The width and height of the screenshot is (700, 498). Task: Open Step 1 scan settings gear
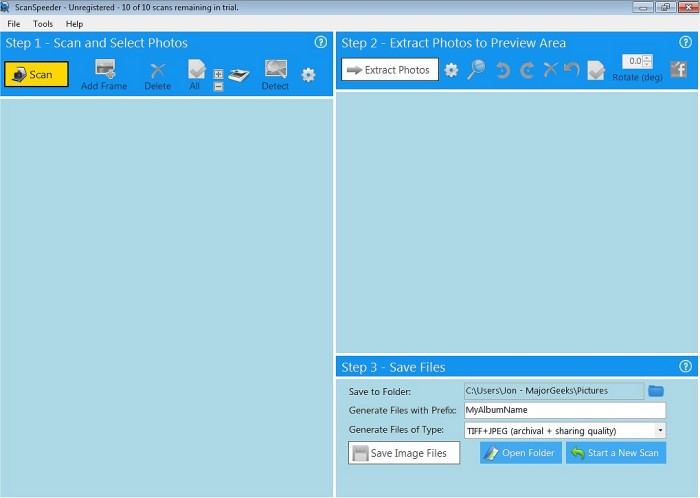pos(308,75)
